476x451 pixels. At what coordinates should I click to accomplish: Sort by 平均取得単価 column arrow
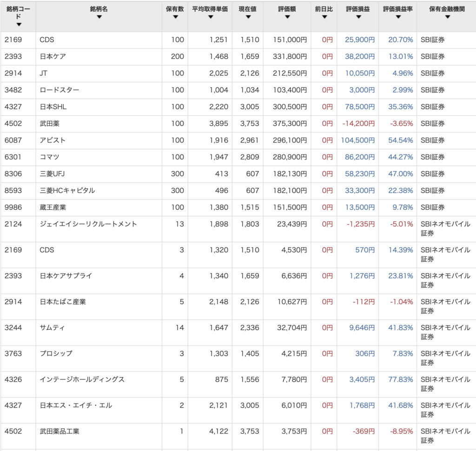211,17
